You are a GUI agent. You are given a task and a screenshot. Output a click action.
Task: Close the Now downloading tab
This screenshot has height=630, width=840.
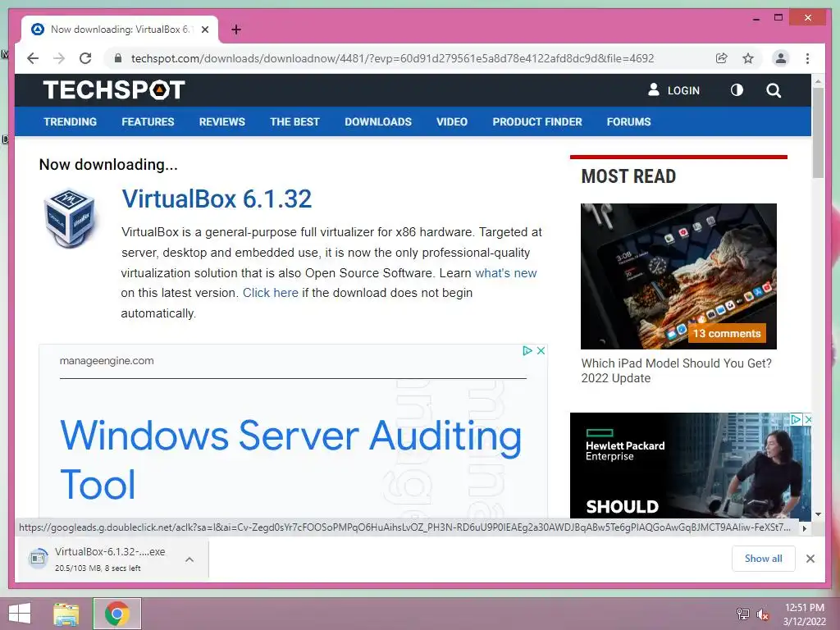pyautogui.click(x=205, y=30)
